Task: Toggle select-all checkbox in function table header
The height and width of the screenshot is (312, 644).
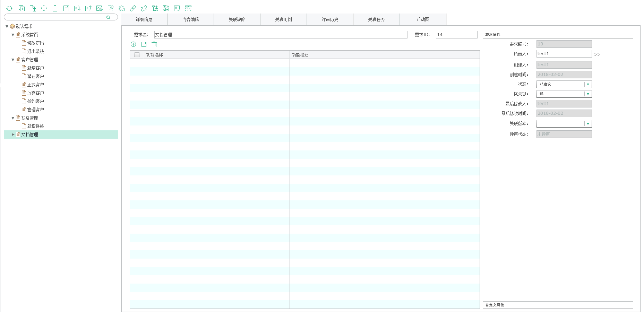Action: pos(137,55)
